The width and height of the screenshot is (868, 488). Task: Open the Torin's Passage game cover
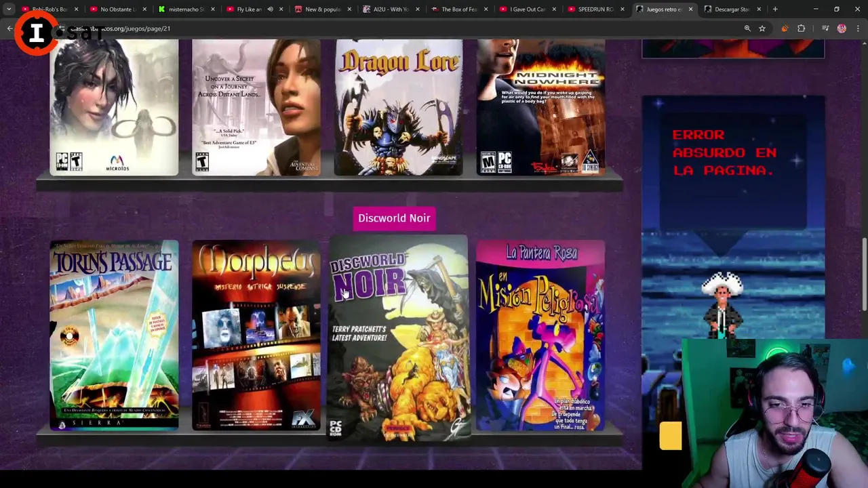pos(114,335)
